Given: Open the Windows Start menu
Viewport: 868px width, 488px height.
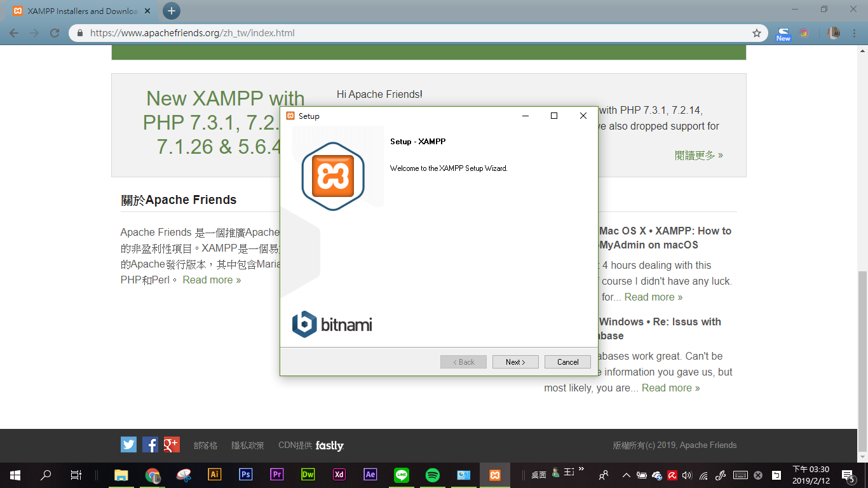Looking at the screenshot, I should click(x=15, y=475).
